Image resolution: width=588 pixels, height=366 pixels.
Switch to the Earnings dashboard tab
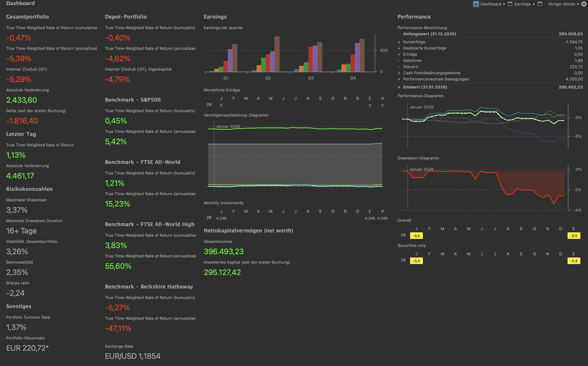point(522,4)
